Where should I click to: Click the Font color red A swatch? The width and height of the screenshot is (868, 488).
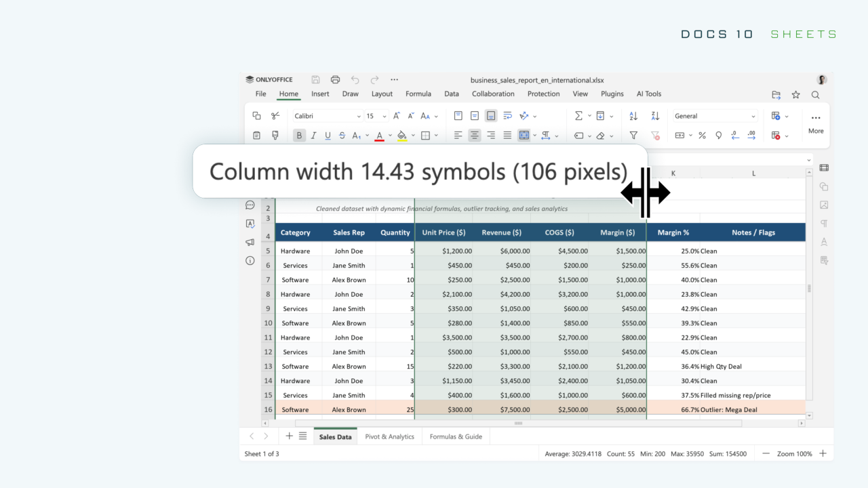pyautogui.click(x=379, y=136)
